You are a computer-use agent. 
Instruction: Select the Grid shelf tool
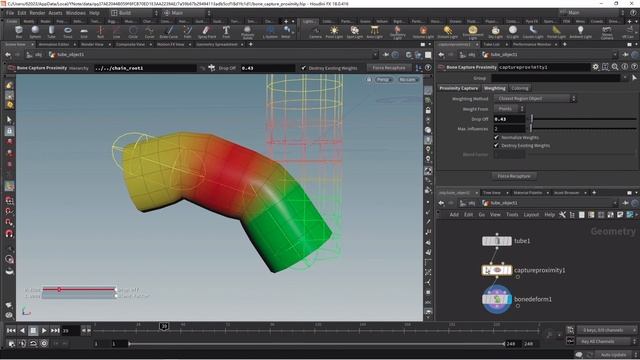pos(84,32)
